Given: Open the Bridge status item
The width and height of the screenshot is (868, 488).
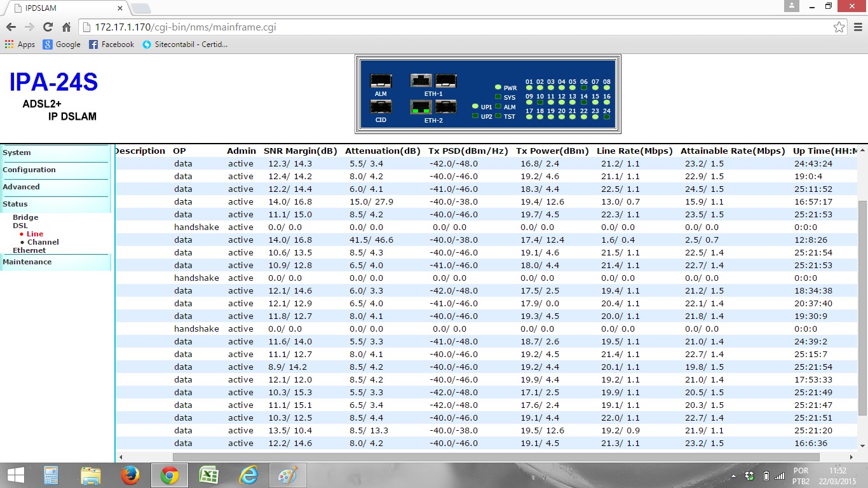Looking at the screenshot, I should point(25,217).
